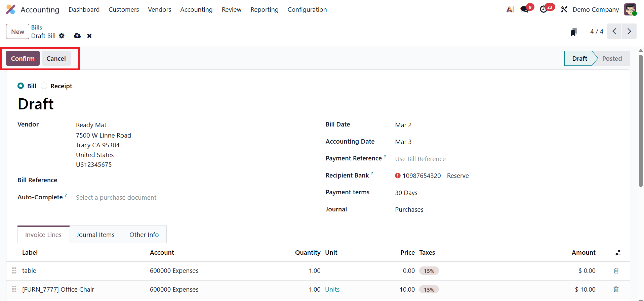Viewport: 644px width, 301px height.
Task: Click the cloud save icon
Action: (77, 36)
